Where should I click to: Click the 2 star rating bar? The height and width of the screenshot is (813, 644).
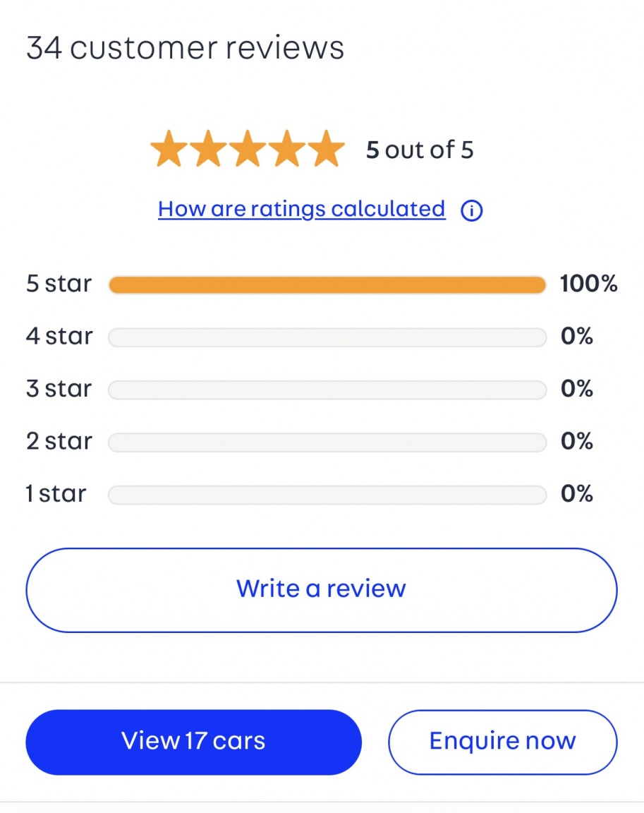(327, 442)
